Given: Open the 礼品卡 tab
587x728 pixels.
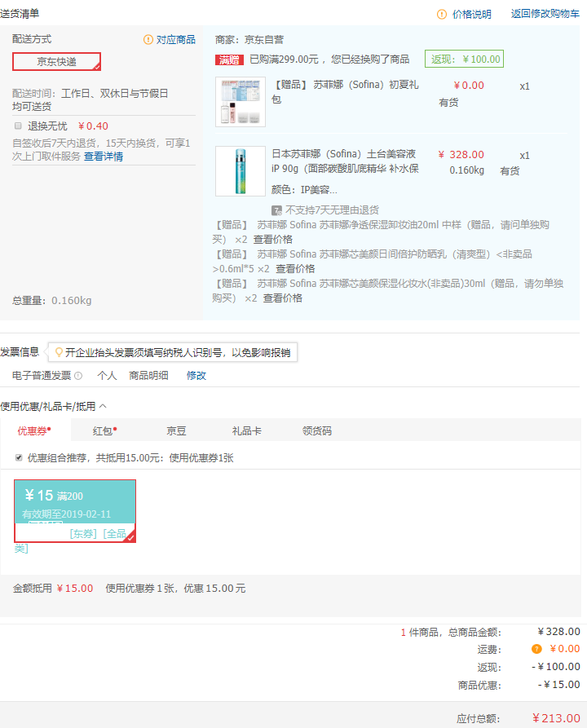Looking at the screenshot, I should click(247, 431).
